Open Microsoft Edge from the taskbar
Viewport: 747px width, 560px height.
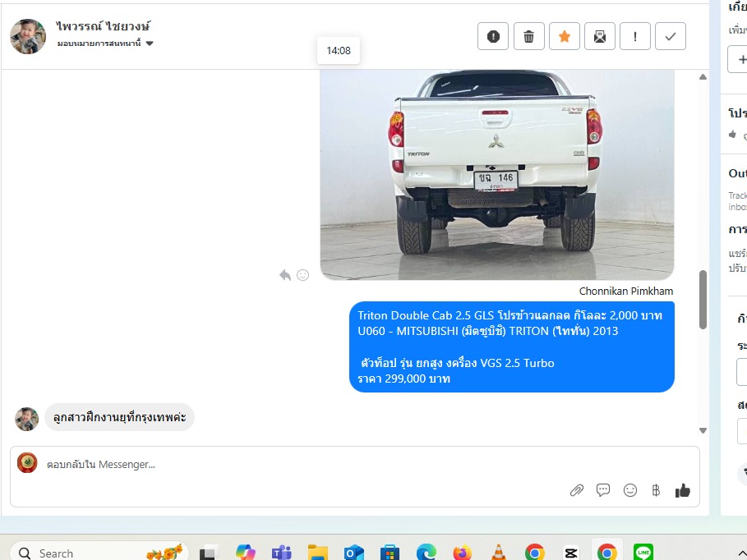[x=426, y=553]
